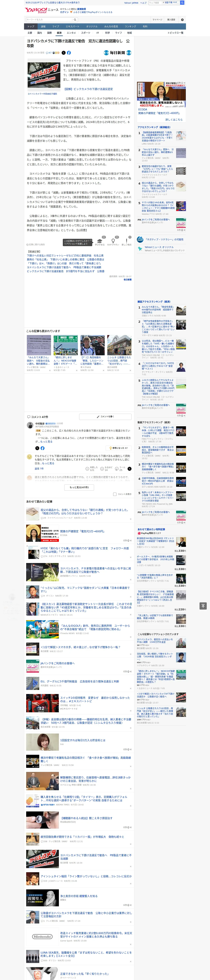The image size is (210, 980).
Task: Select the 速報 top navigation tab
Action: (x=43, y=27)
